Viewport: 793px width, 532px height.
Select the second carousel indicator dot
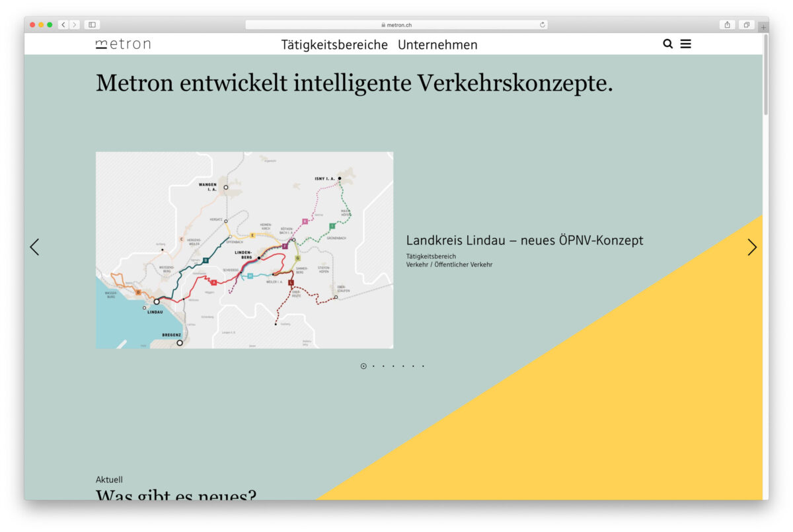pyautogui.click(x=373, y=366)
